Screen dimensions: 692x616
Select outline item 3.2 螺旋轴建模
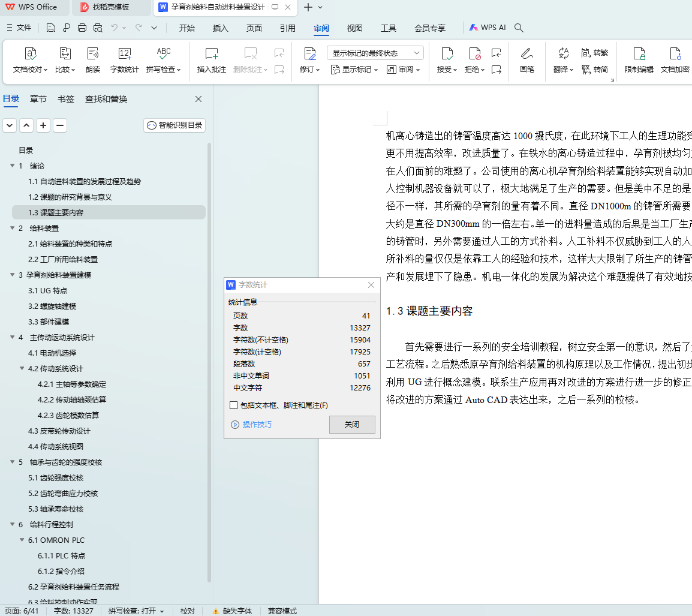(52, 306)
